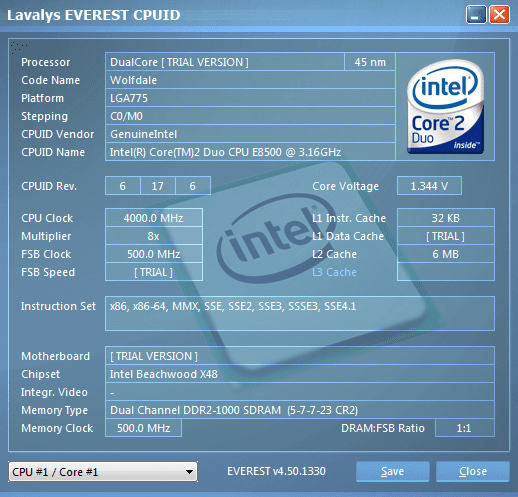Click the 'Stepping' label
The image size is (518, 497).
[x=44, y=116]
